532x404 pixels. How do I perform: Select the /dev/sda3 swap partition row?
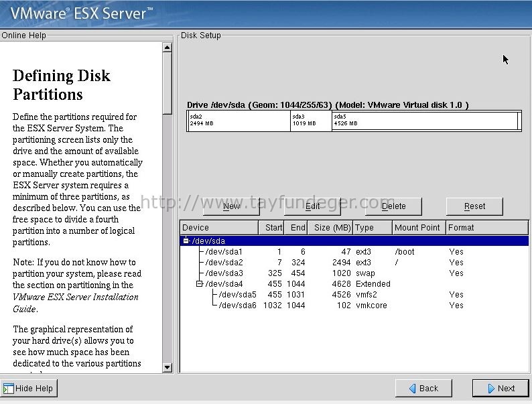(x=354, y=273)
